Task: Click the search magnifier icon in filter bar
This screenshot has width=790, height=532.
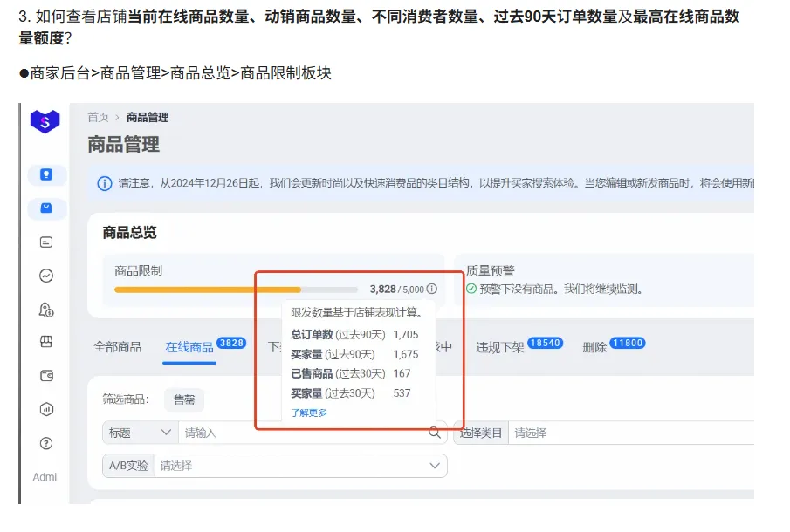Action: [435, 432]
